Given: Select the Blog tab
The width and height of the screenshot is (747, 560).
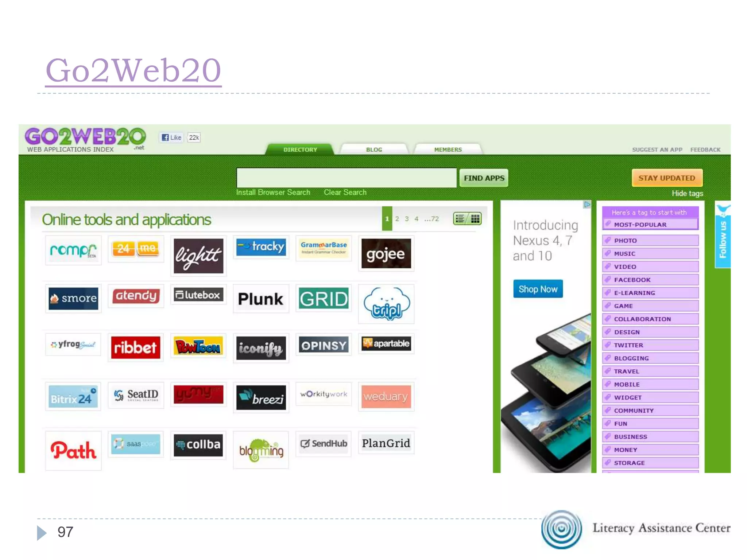Looking at the screenshot, I should (374, 149).
